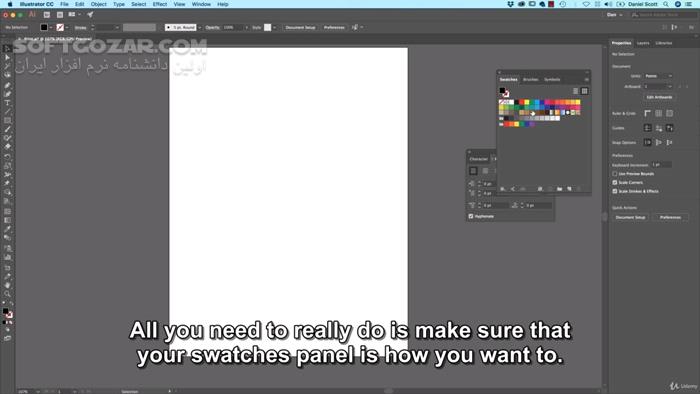Click the GPU performance rocket icon
The image size is (700, 394).
point(90,15)
